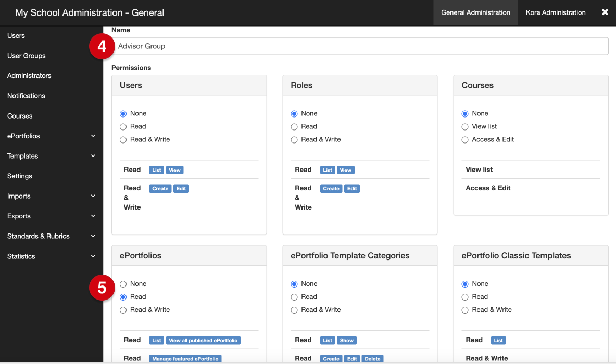This screenshot has height=364, width=616.
Task: Select None for ePortfolio Template Categories
Action: (x=294, y=284)
